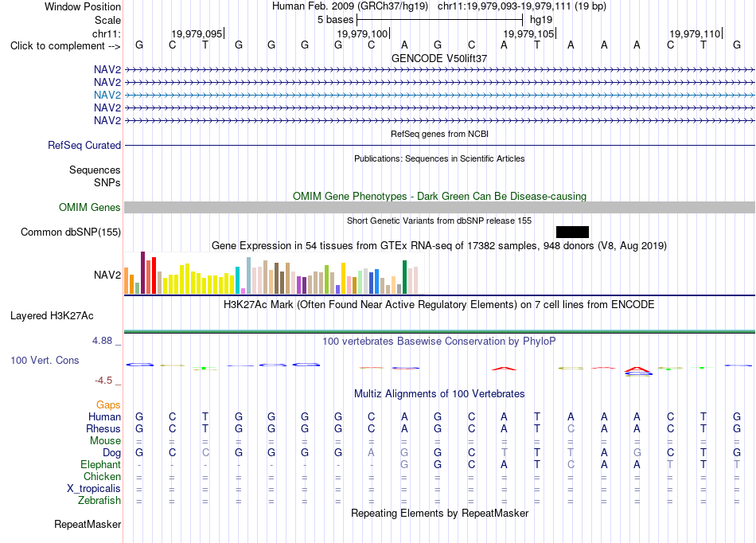The height and width of the screenshot is (543, 756).
Task: Click the NAV2 label beside the GTEx bar chart
Action: click(x=107, y=275)
